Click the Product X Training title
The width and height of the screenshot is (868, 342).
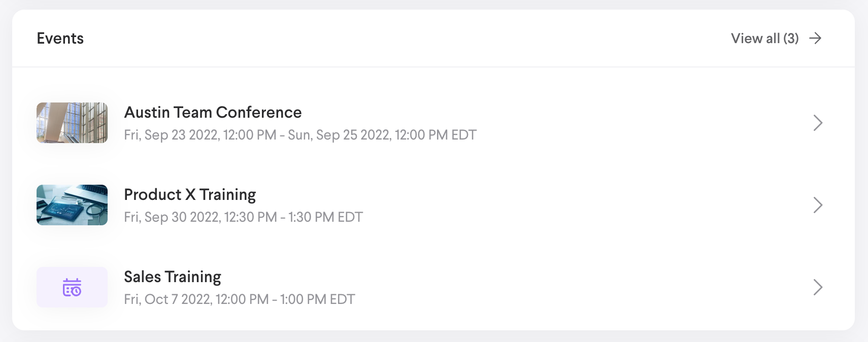click(x=190, y=194)
